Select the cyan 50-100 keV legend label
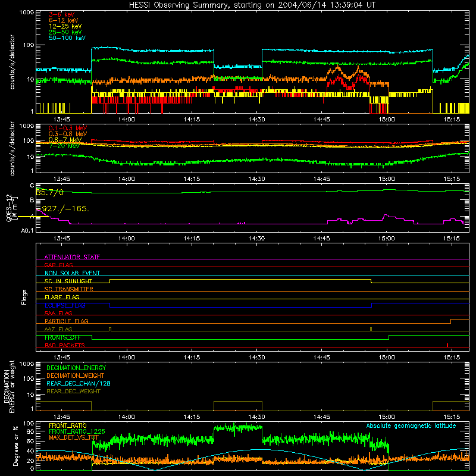 coord(67,38)
